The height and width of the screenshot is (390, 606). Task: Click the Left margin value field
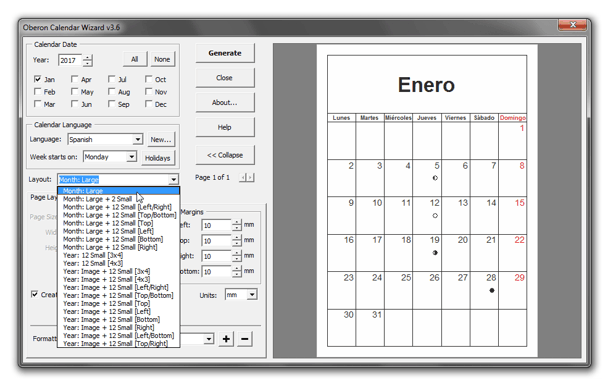pos(216,225)
